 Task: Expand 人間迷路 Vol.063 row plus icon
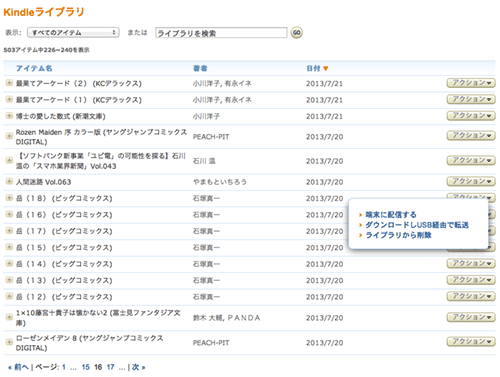[x=9, y=182]
